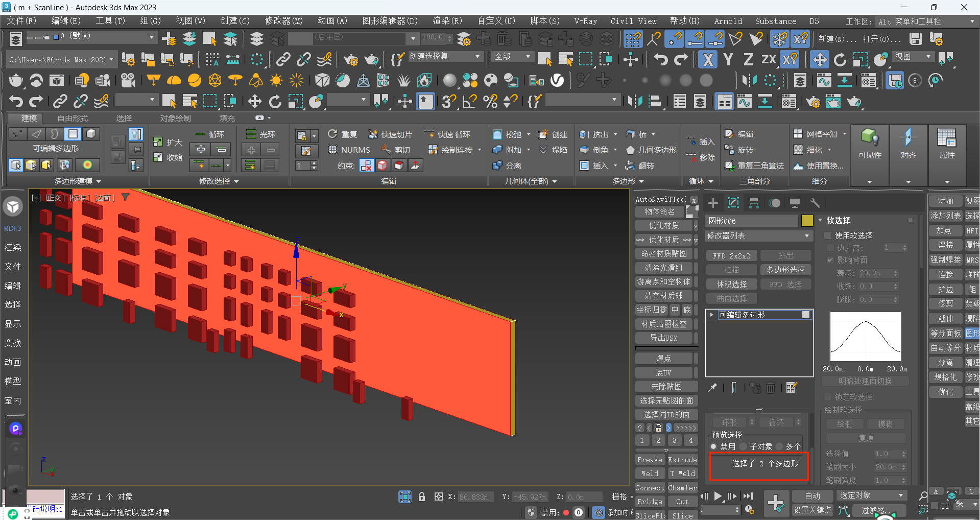
Task: Toggle Edge Distance checkbox
Action: click(830, 248)
